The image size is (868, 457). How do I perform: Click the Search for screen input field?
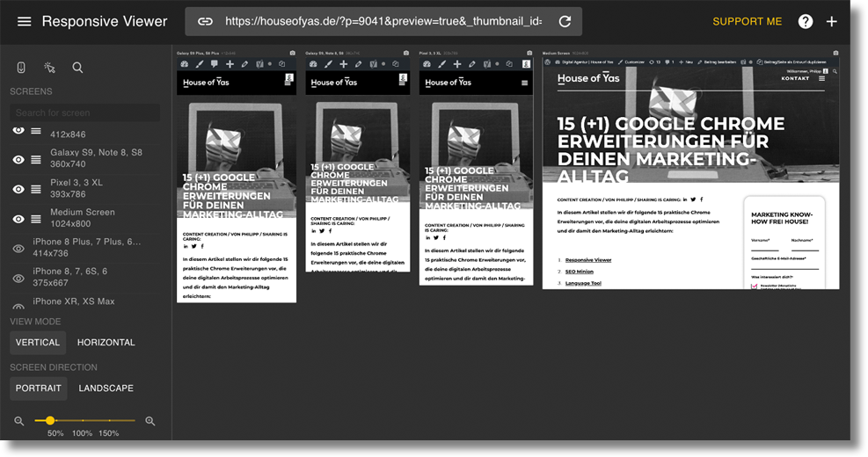pos(84,112)
